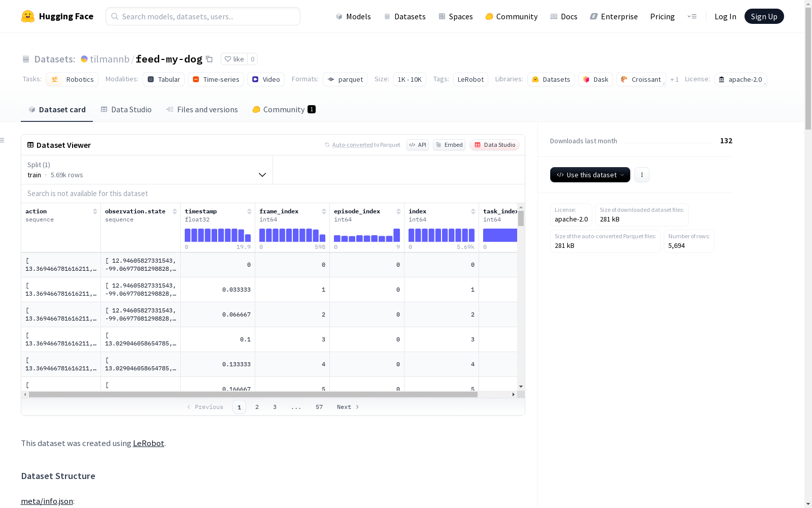The image size is (812, 508).
Task: Follow the LeRobot link in description
Action: [148, 443]
